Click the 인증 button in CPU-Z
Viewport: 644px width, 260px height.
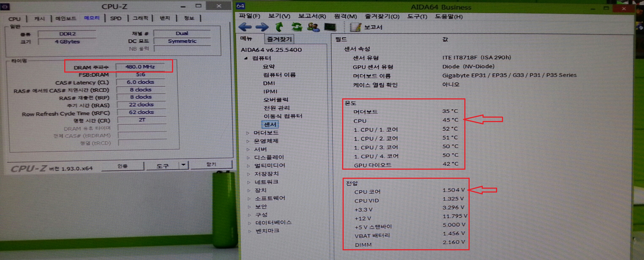pyautogui.click(x=123, y=166)
